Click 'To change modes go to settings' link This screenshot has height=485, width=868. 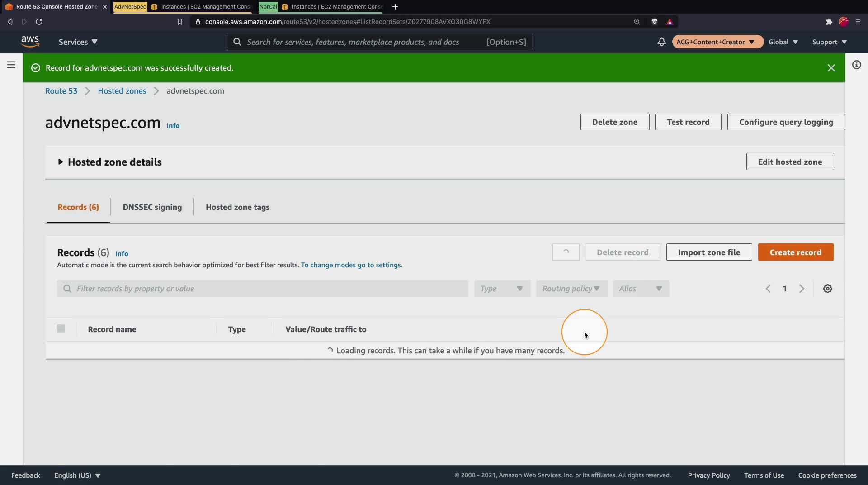coord(351,265)
